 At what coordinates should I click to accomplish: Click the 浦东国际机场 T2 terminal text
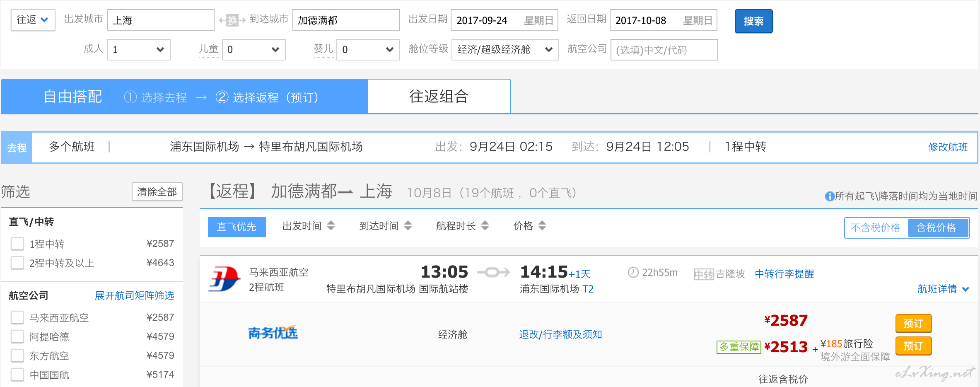(x=557, y=289)
